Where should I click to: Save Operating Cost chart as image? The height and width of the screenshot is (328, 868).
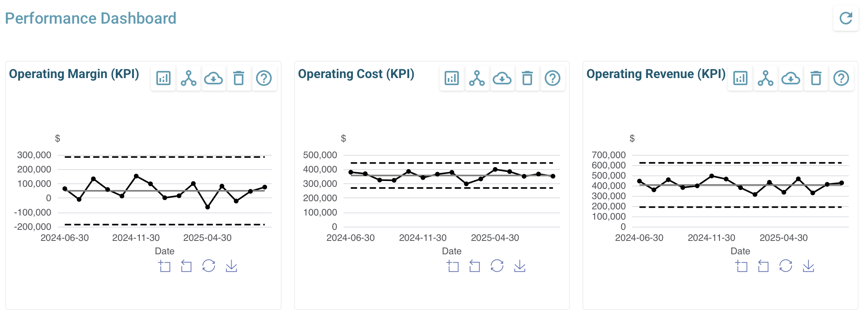coord(520,266)
